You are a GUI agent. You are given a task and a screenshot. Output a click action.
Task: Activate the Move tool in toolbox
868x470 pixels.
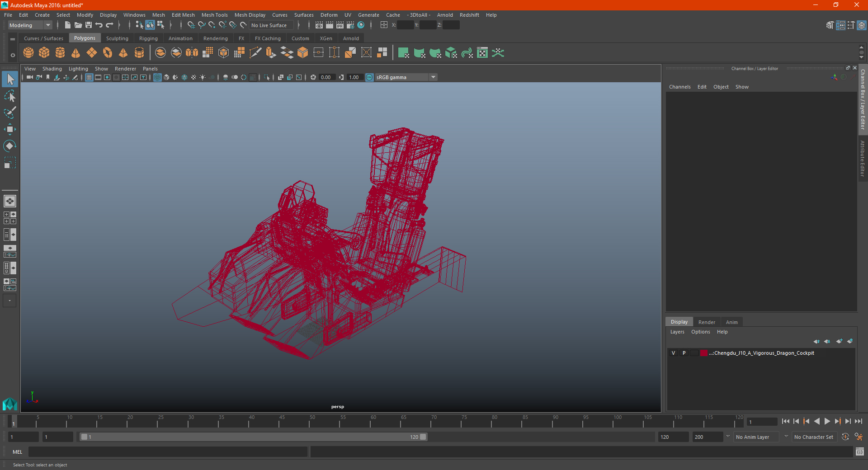(10, 129)
